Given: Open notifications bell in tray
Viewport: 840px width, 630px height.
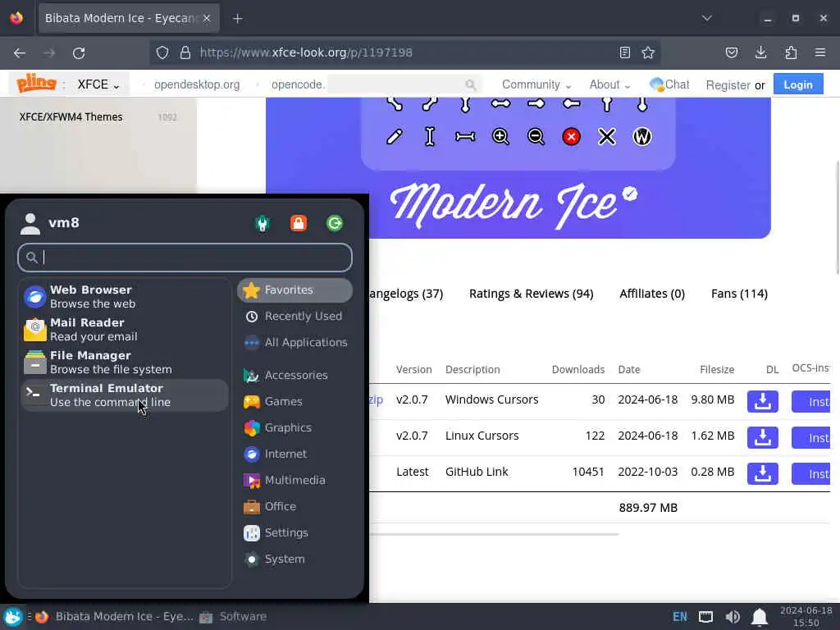Looking at the screenshot, I should [759, 617].
